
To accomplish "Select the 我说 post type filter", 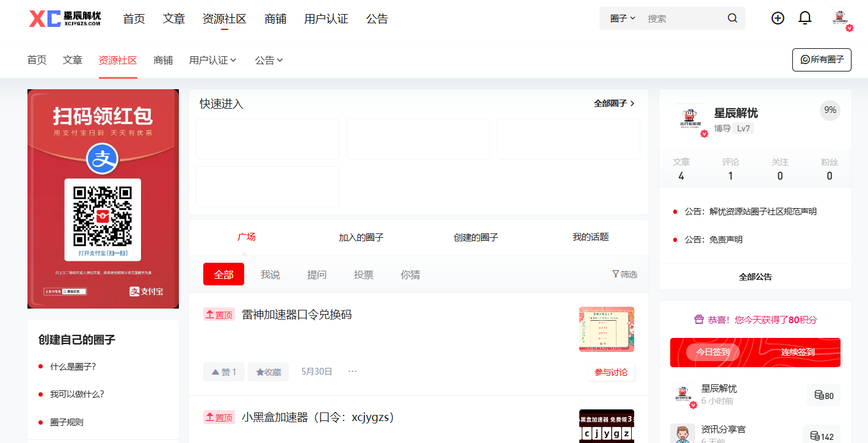I will coord(270,274).
